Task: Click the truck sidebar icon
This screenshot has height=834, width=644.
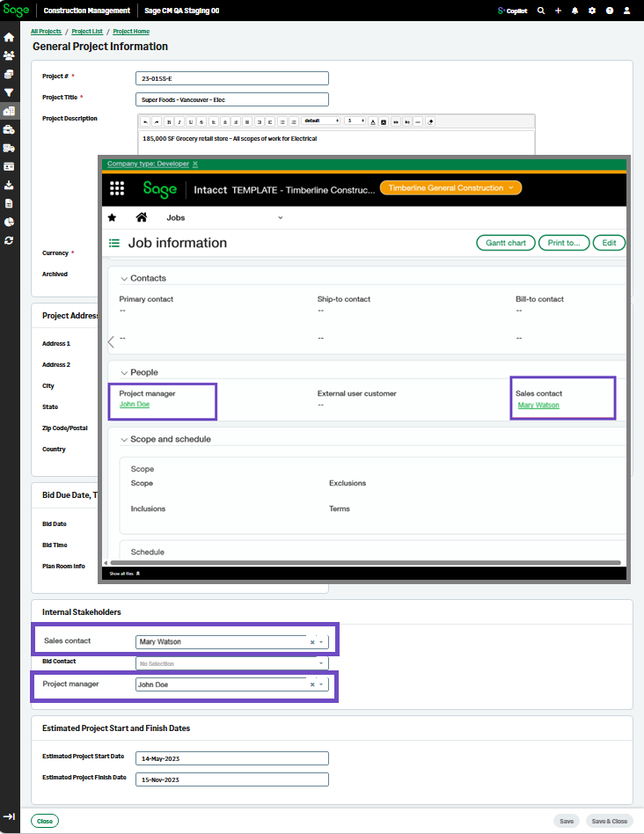Action: pyautogui.click(x=9, y=149)
